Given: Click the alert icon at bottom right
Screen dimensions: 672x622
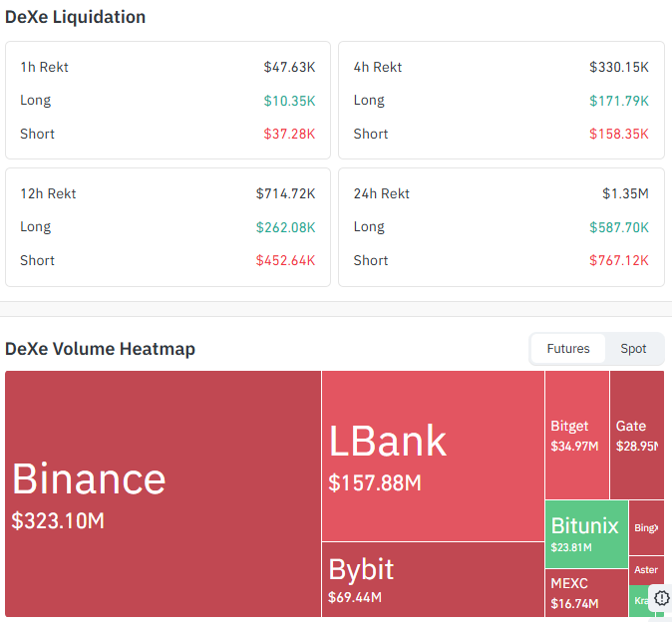Looking at the screenshot, I should click(662, 597).
